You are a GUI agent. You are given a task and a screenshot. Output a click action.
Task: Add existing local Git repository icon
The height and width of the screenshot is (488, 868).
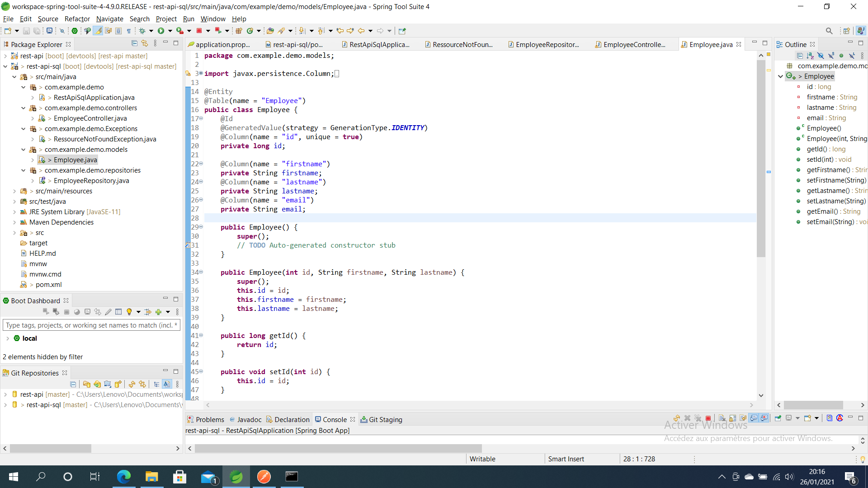pos(86,384)
